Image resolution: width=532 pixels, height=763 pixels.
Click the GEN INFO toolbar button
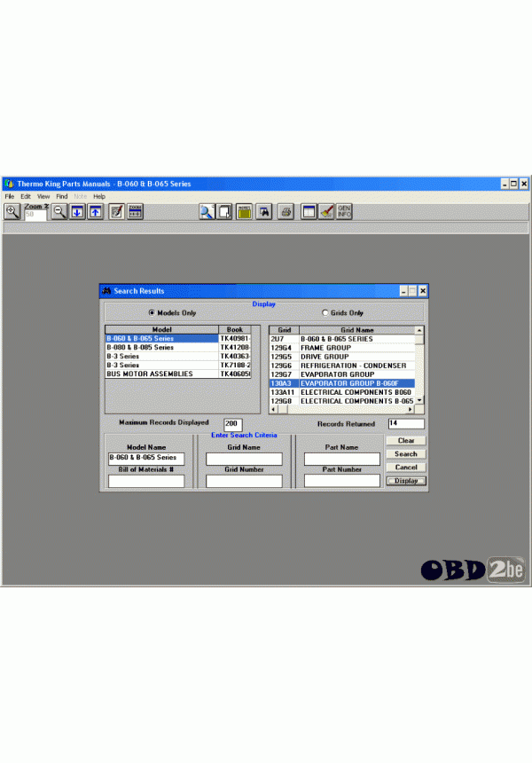344,211
